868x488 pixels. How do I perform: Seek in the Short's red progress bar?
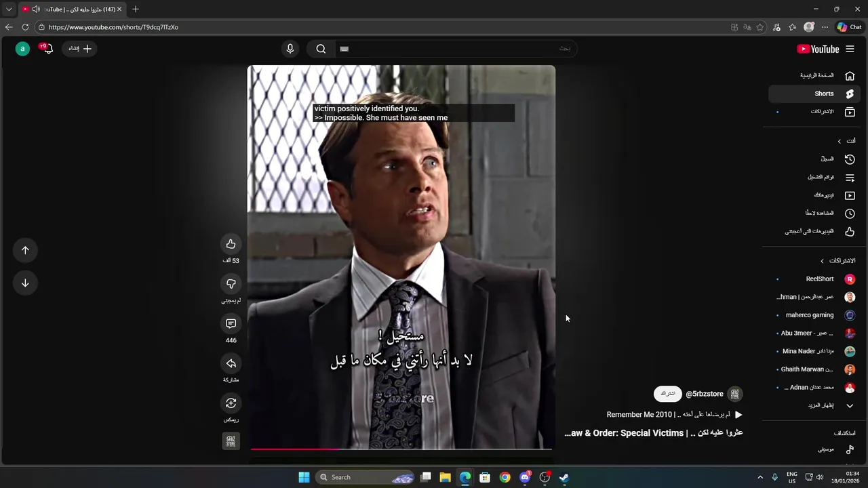[401, 449]
